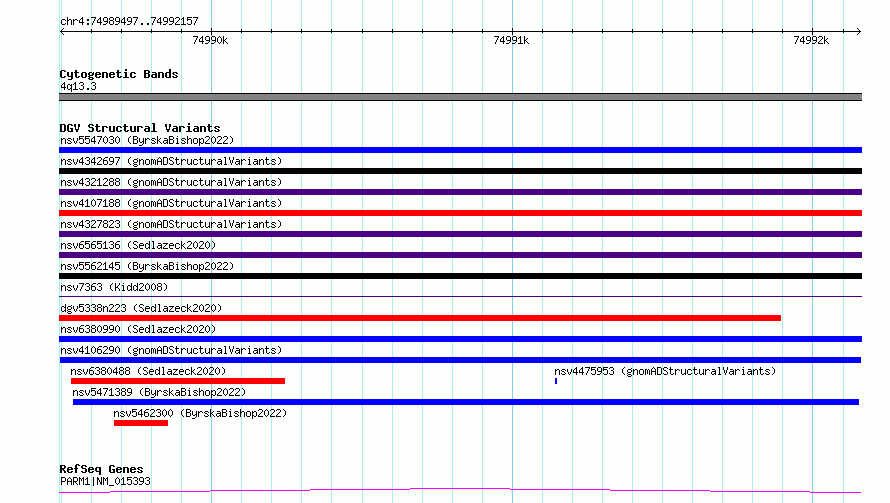Viewport: 890px width, 503px height.
Task: Select the gray 4q13.3 cytogenetic band bar
Action: (x=460, y=97)
